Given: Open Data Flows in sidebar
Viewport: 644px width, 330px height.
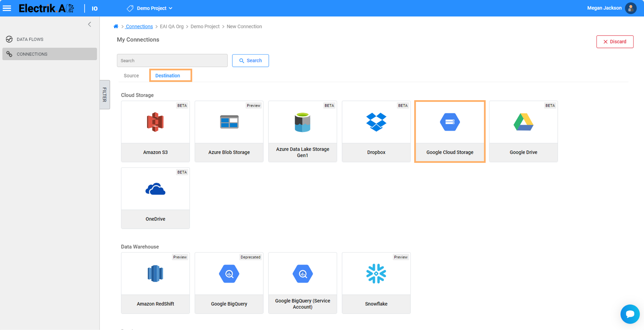Looking at the screenshot, I should 49,39.
